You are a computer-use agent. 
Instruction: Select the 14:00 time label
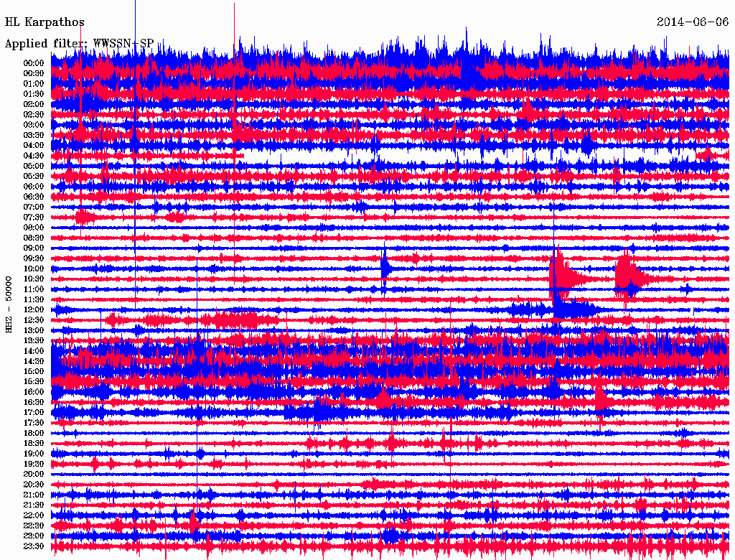point(34,351)
